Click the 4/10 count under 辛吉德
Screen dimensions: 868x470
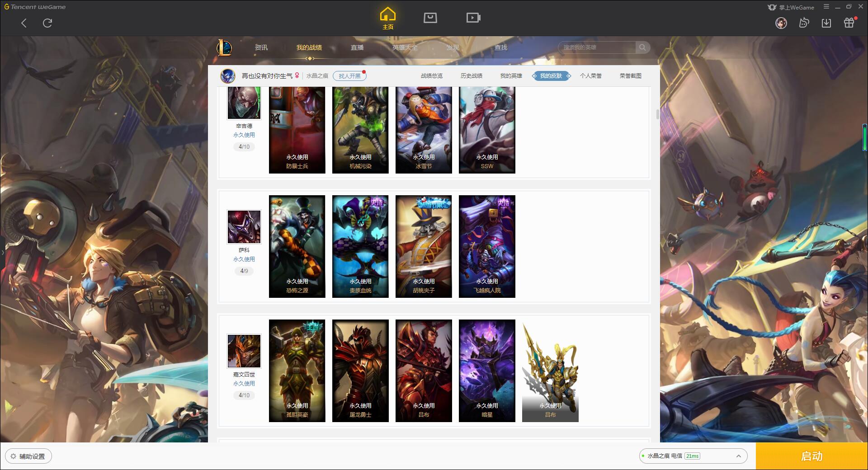tap(244, 147)
